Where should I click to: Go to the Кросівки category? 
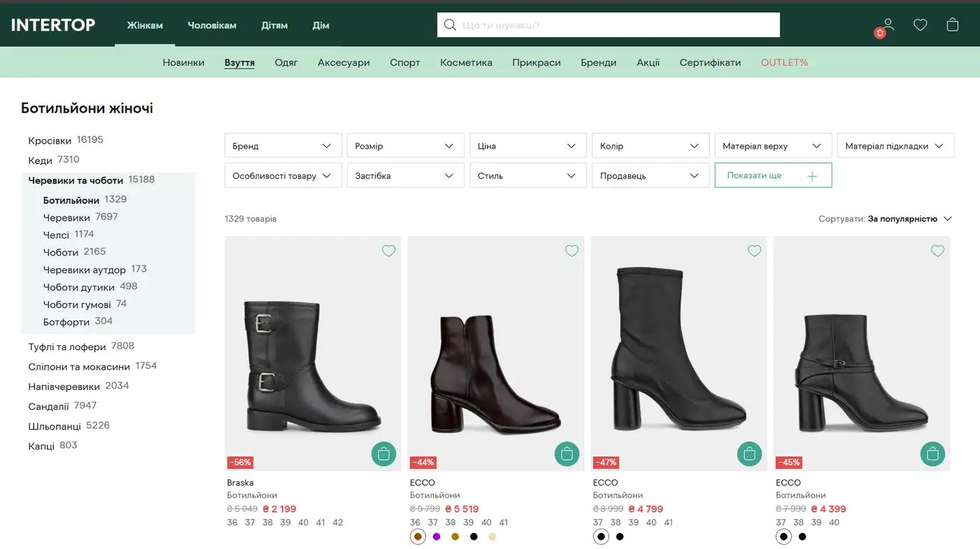pos(50,141)
